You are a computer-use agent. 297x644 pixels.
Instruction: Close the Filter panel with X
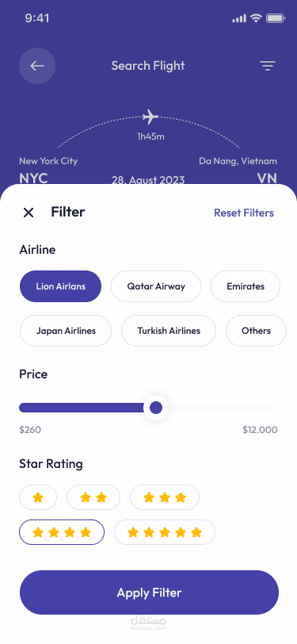[29, 213]
